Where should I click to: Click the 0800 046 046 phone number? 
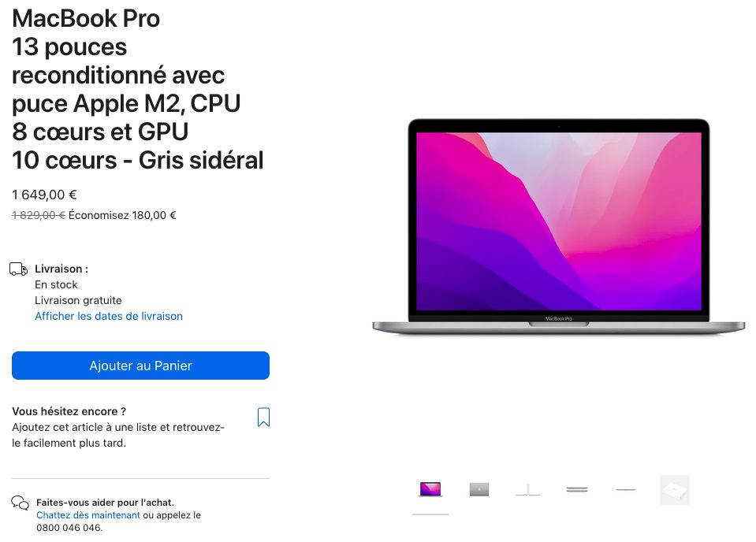tap(69, 528)
